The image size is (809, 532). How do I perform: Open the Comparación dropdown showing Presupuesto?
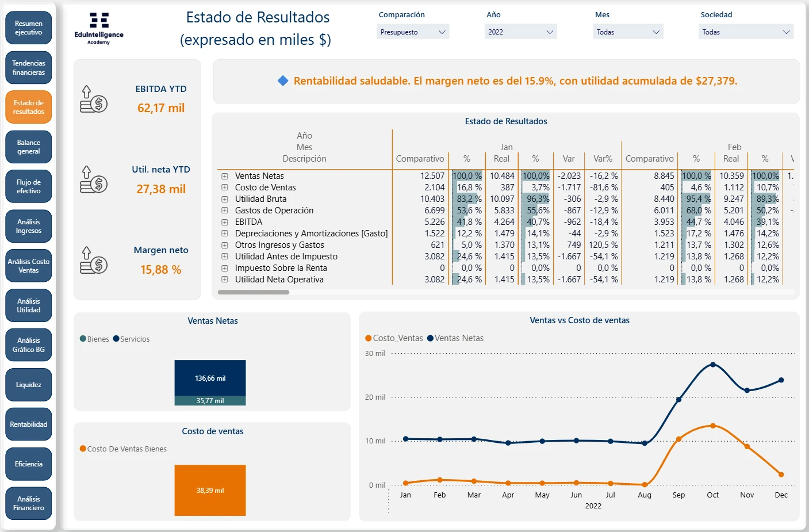pyautogui.click(x=413, y=32)
